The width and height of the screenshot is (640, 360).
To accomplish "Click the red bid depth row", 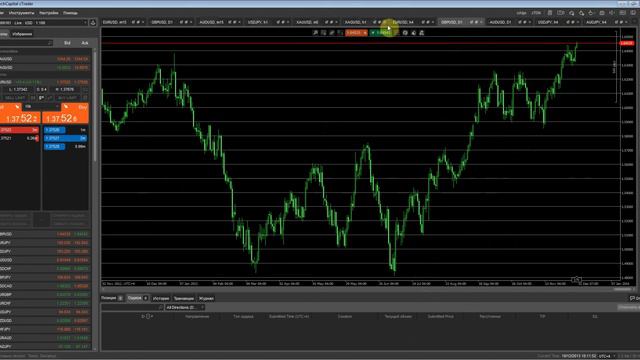I will point(19,130).
